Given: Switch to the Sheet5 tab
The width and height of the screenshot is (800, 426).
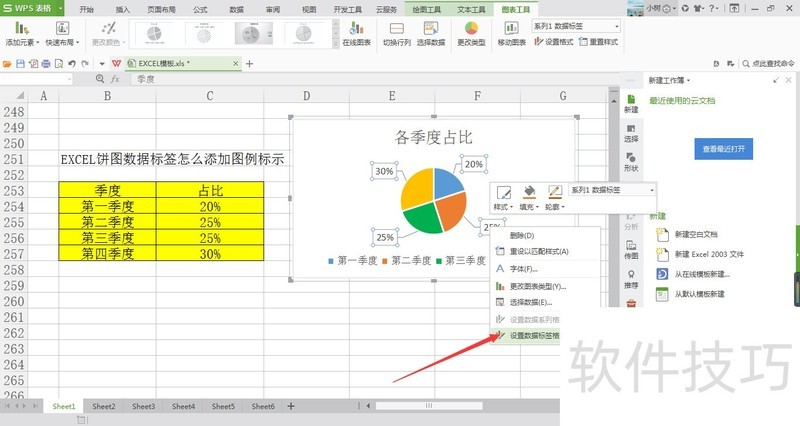Looking at the screenshot, I should (223, 406).
